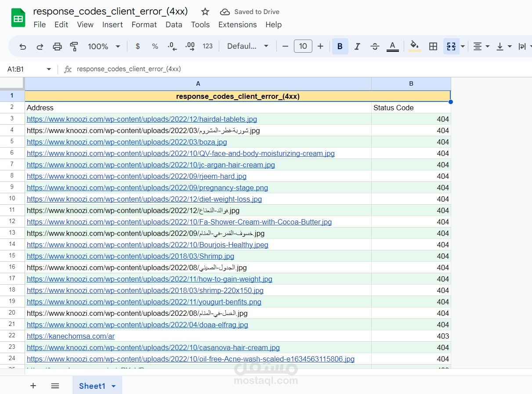Open the View menu
532x394 pixels.
point(85,25)
